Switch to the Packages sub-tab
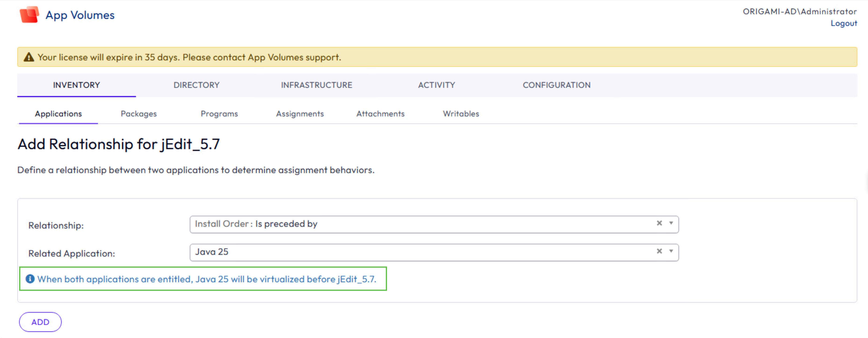Image resolution: width=868 pixels, height=338 pixels. (139, 114)
